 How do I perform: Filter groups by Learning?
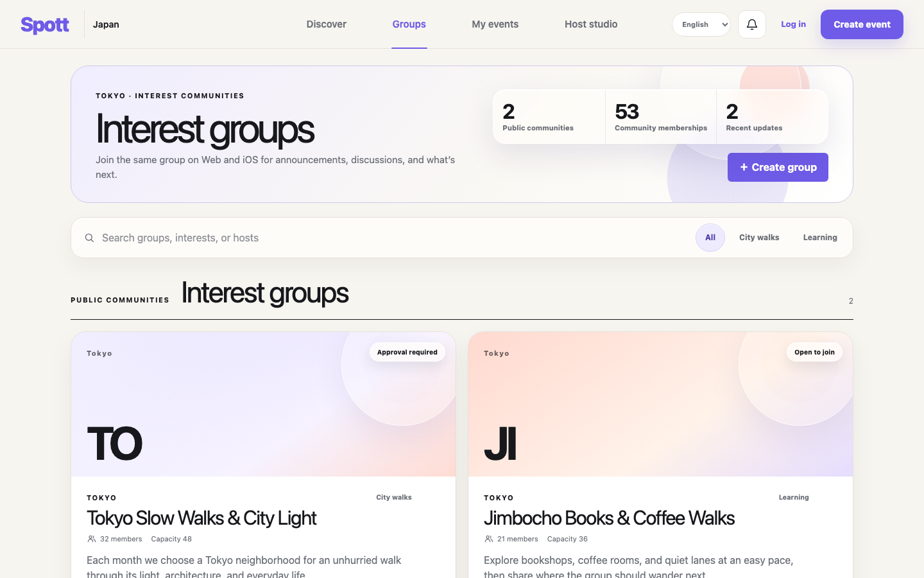pyautogui.click(x=820, y=238)
